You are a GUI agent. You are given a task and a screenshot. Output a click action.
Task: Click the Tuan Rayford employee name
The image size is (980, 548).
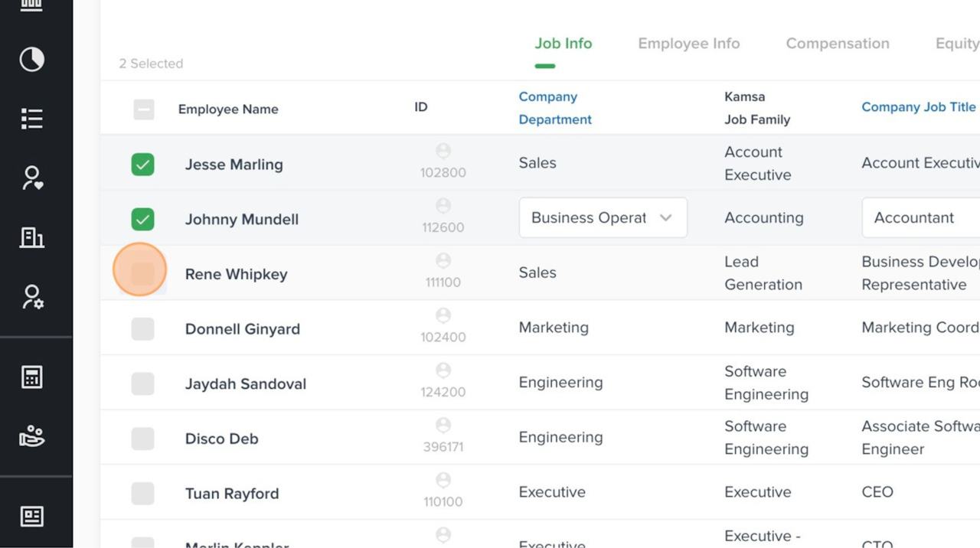[232, 494]
